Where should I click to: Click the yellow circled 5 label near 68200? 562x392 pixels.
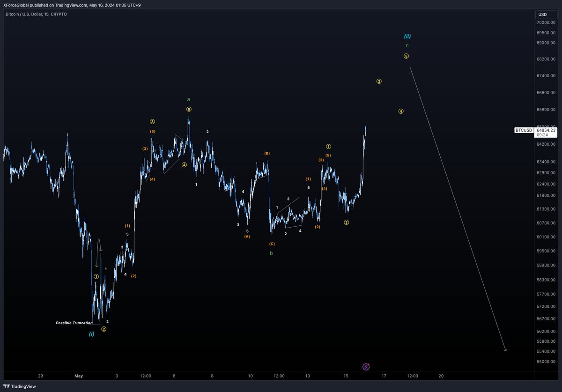(406, 56)
